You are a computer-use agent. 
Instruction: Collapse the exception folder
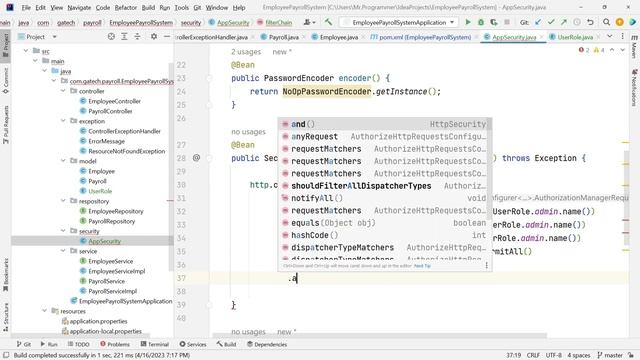[x=63, y=121]
